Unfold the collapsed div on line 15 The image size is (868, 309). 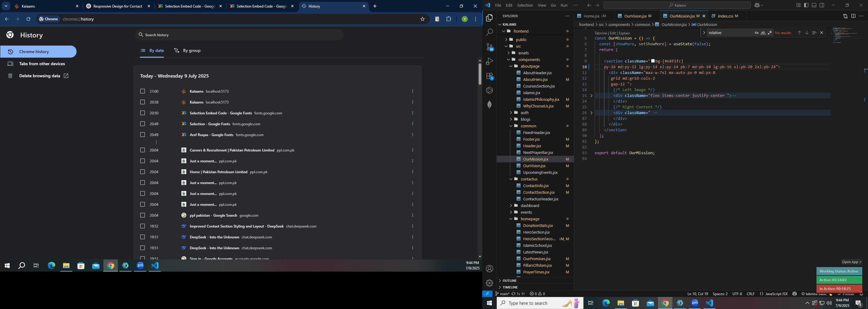[591, 96]
